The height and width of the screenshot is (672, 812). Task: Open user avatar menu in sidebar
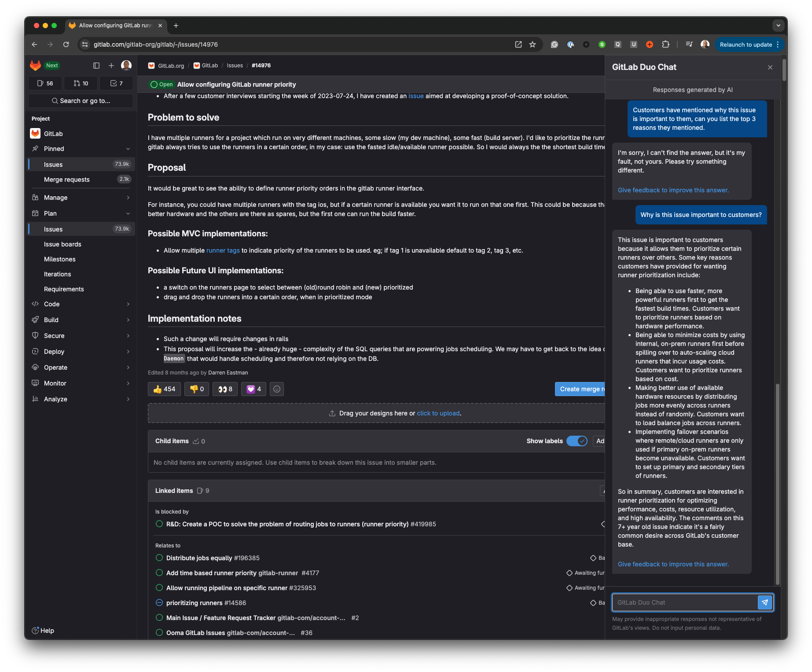tap(126, 66)
